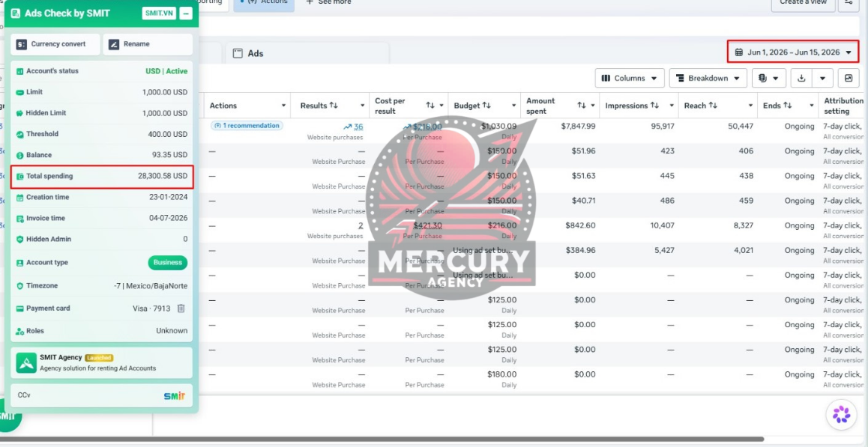Click the Business account type badge

pos(168,263)
